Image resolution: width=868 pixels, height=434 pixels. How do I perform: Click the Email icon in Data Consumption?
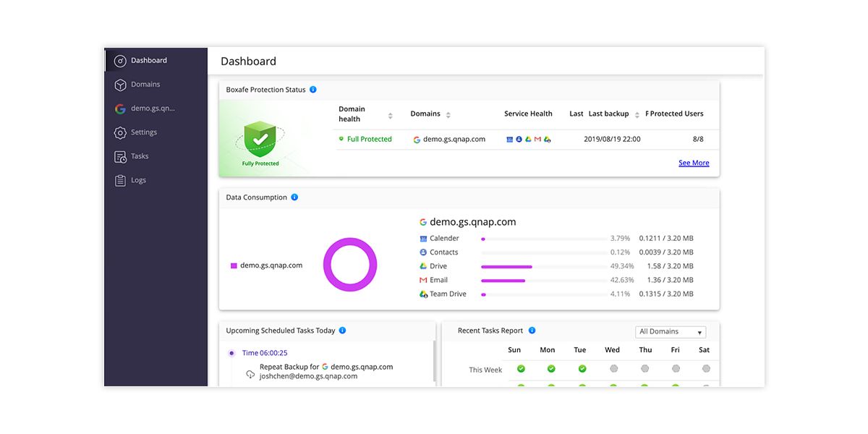point(424,280)
